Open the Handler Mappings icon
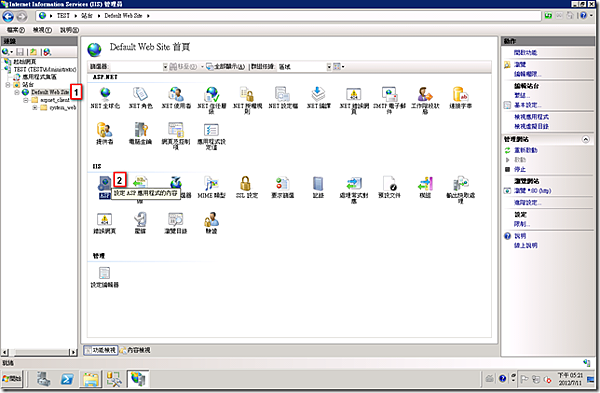Image resolution: width=600 pixels, height=393 pixels. (x=354, y=184)
